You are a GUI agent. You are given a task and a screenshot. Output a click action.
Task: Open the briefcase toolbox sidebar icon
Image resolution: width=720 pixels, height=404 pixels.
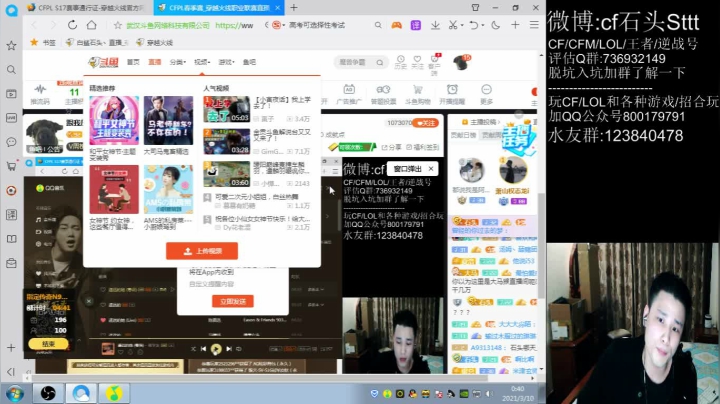tap(11, 263)
